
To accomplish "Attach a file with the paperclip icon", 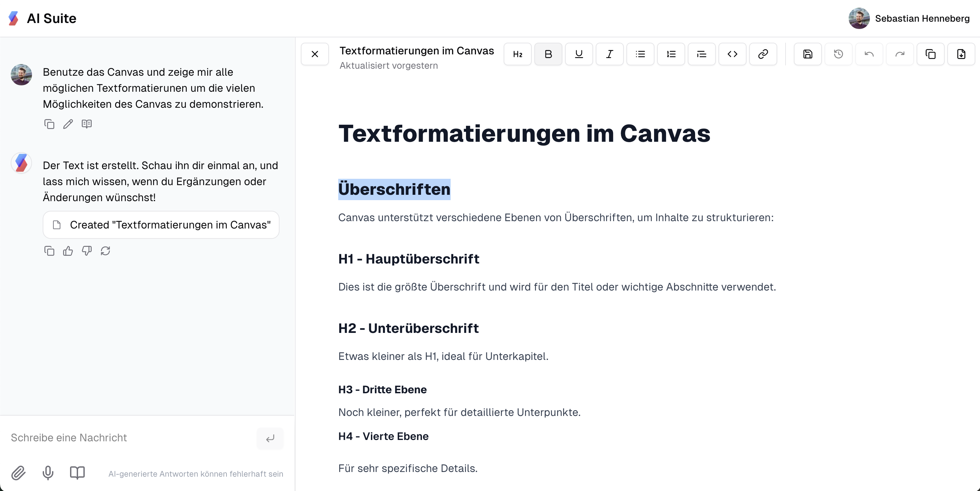I will (18, 473).
